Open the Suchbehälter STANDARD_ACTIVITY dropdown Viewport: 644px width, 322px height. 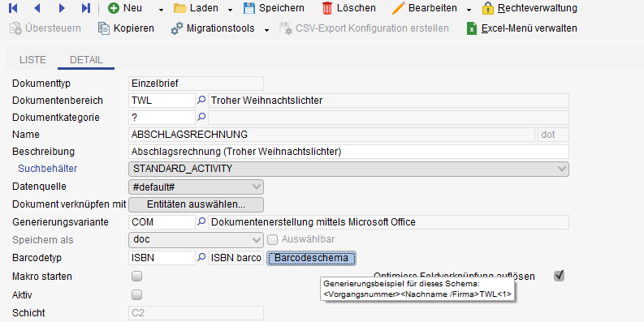(x=348, y=169)
